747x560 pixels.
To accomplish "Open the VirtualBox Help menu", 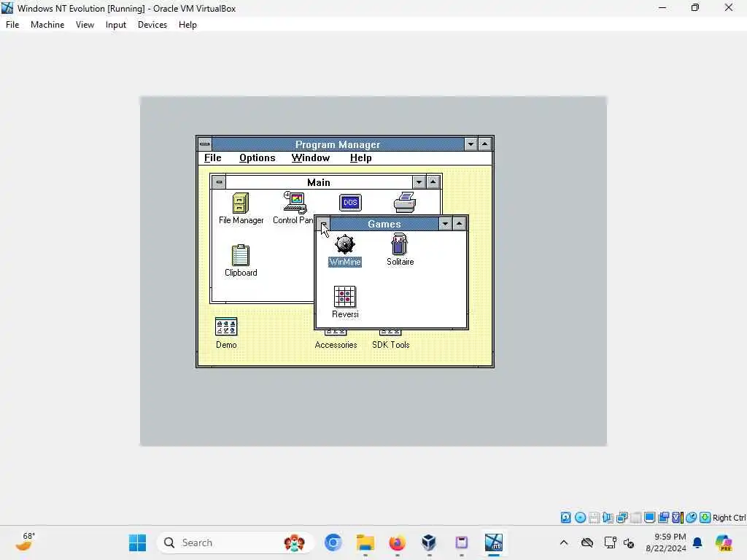I will coord(187,25).
